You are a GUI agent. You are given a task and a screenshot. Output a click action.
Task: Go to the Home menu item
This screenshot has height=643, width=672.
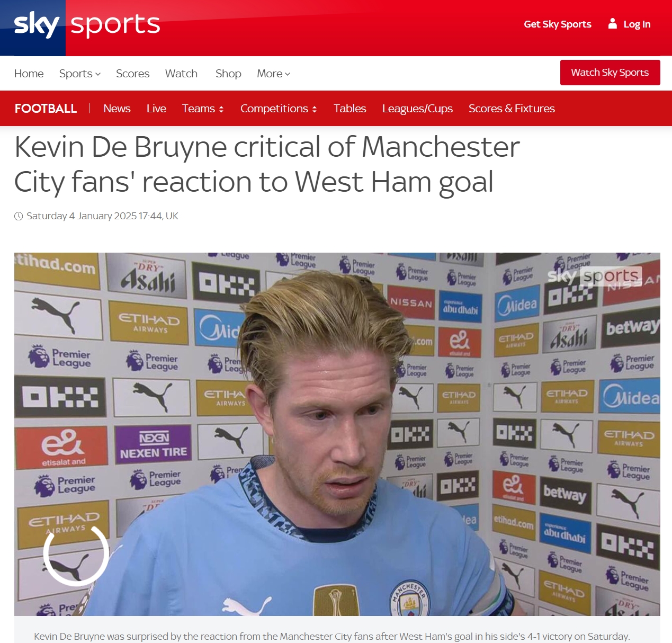coord(29,74)
